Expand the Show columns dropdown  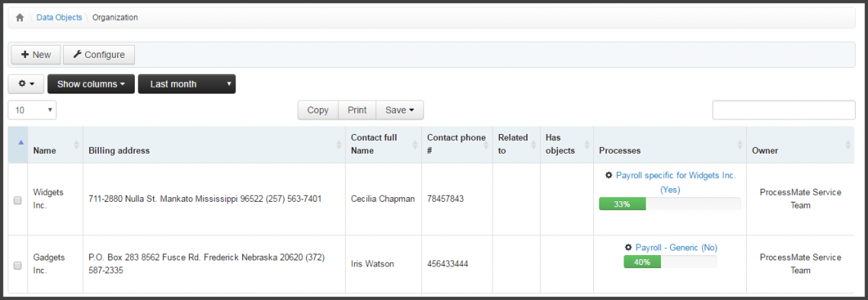(91, 84)
